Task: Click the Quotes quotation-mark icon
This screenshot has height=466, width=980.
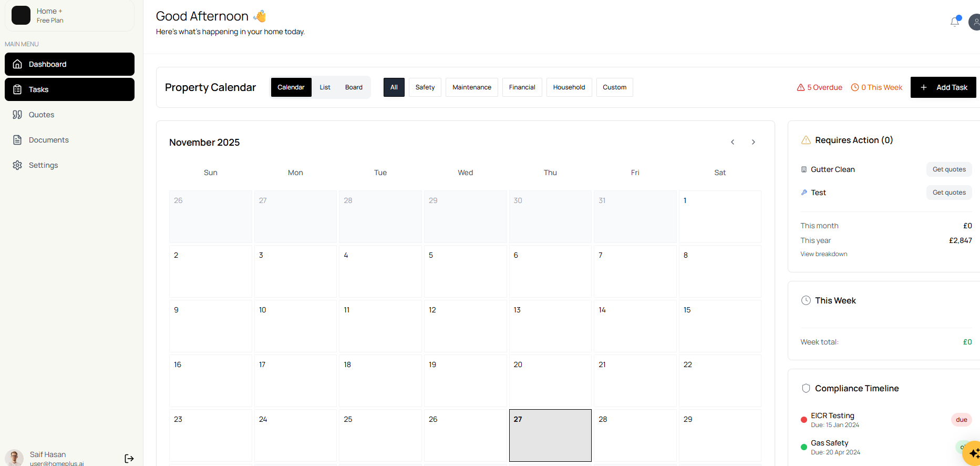Action: (x=17, y=115)
